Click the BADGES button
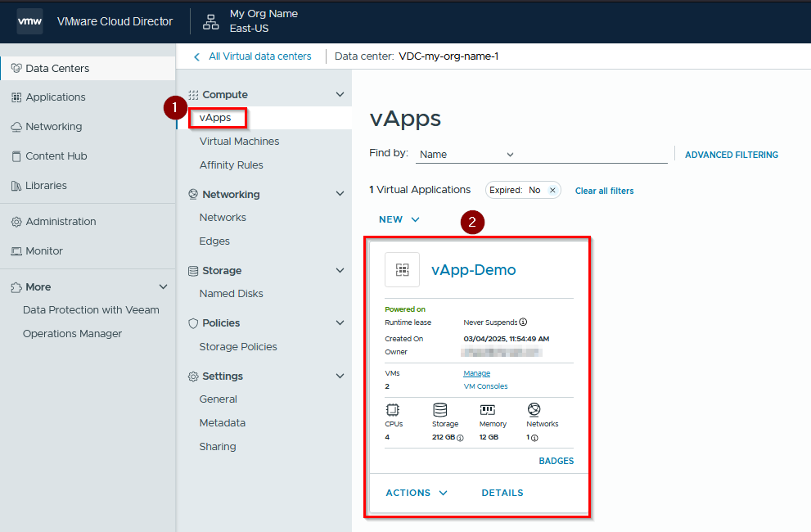Viewport: 811px width, 532px height. point(556,461)
